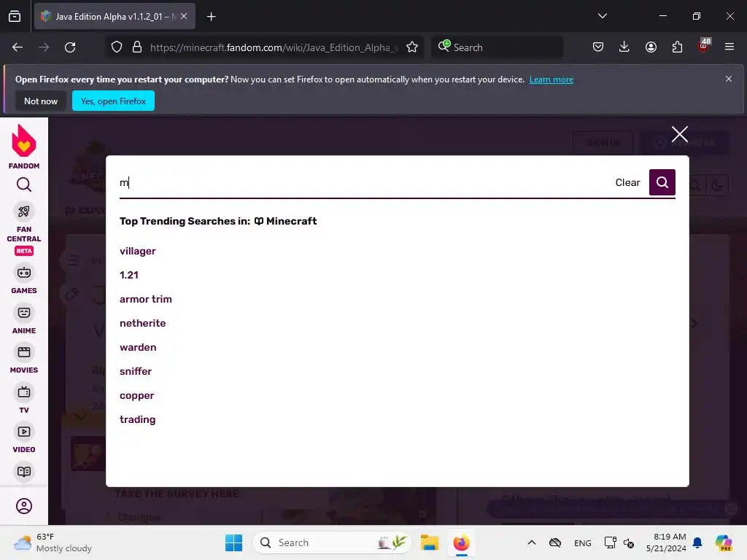Viewport: 747px width, 560px height.
Task: Bookmark page with star icon
Action: (412, 47)
